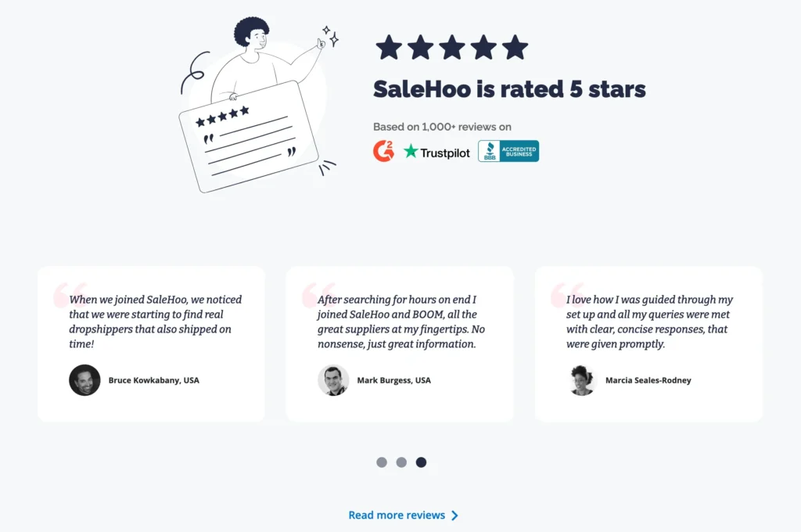
Task: Select the second carousel dot
Action: [401, 462]
